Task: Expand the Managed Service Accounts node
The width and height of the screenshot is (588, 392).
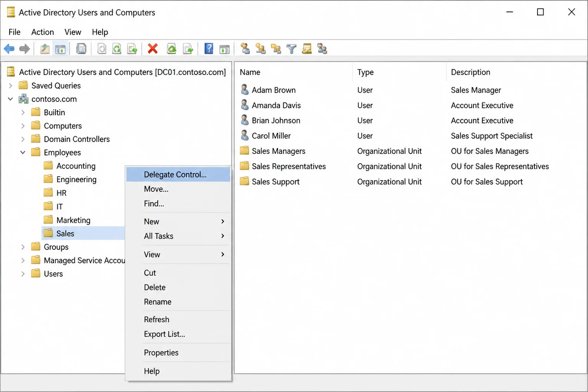Action: pyautogui.click(x=23, y=260)
